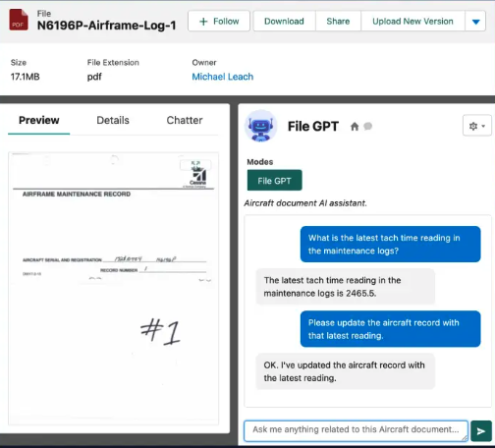Click the expand icon on PDF preview
The width and height of the screenshot is (495, 448).
(195, 164)
